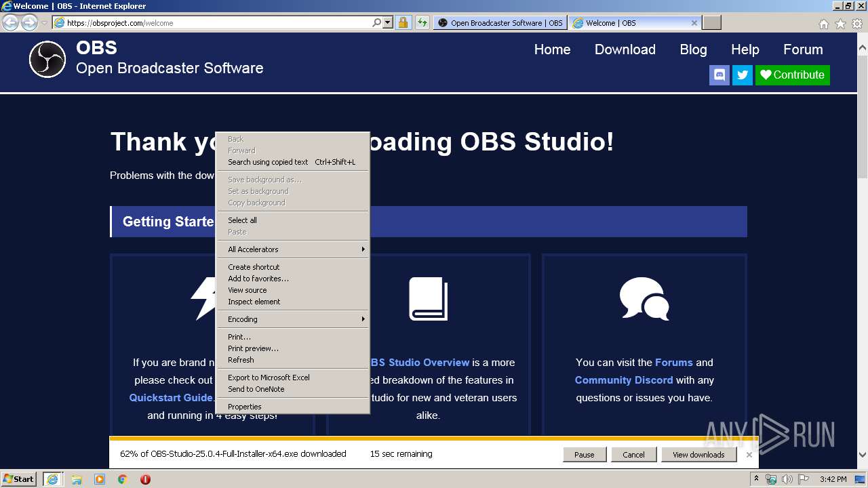Click the volume speaker tray icon
This screenshot has height=488, width=868.
787,479
